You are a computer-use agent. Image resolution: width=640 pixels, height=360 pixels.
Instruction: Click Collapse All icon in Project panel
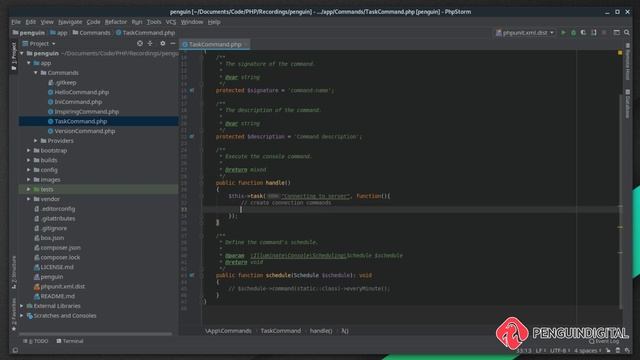150,43
